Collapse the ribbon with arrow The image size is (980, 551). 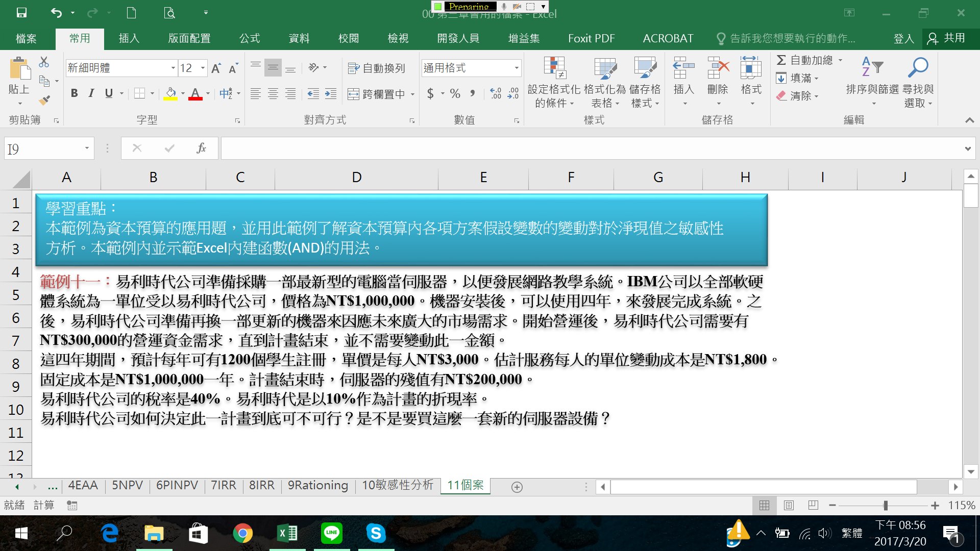(969, 120)
